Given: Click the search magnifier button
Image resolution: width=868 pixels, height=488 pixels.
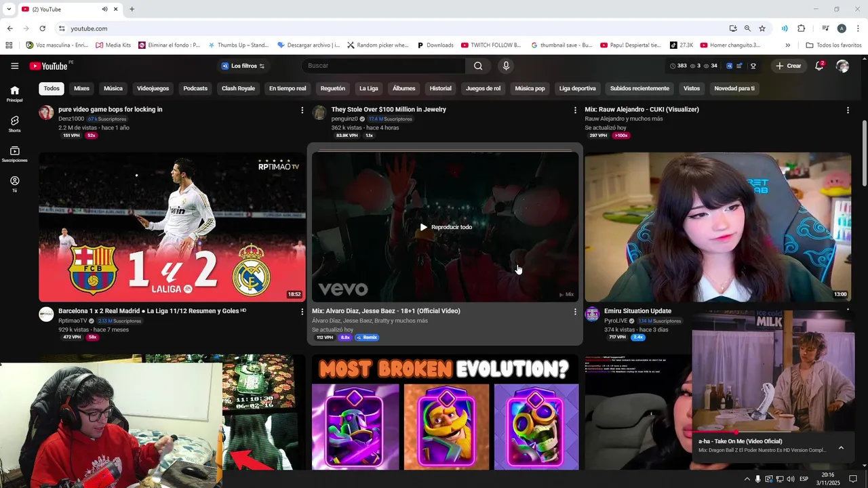Looking at the screenshot, I should click(478, 66).
